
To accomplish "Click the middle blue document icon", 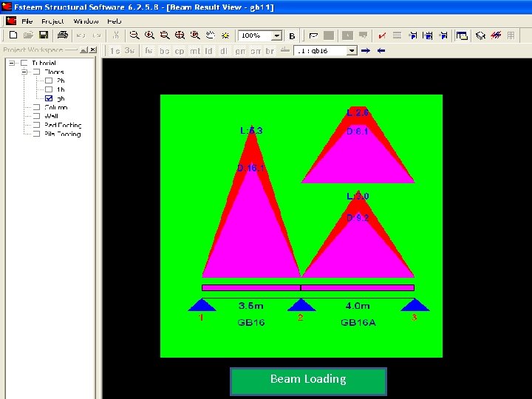I will coord(428,35).
